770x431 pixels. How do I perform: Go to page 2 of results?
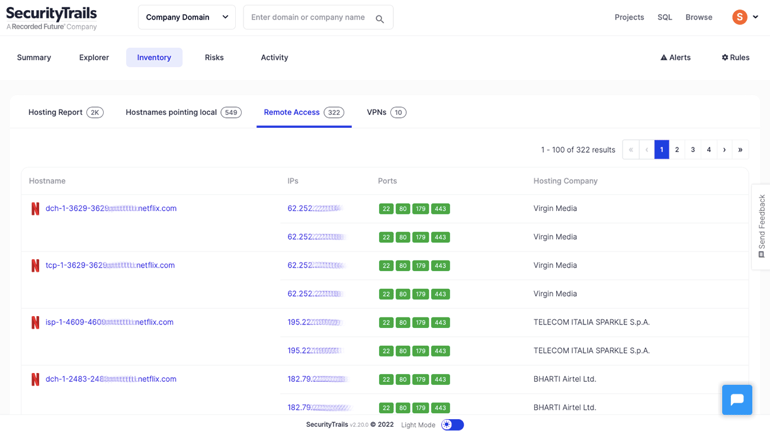coord(677,150)
